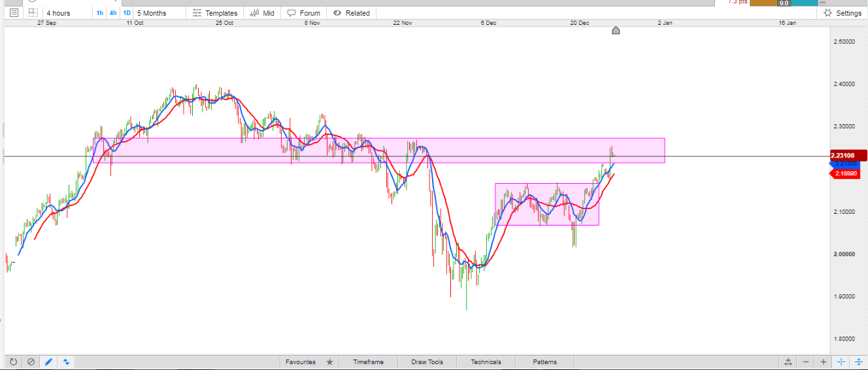
Task: Click the 2.50000 price axis label
Action: coord(844,41)
